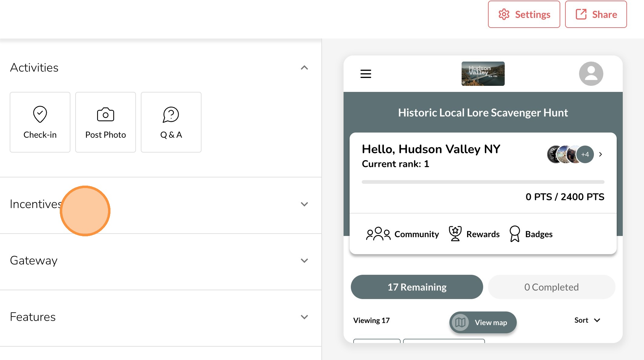Click the user profile avatar icon
Image resolution: width=644 pixels, height=360 pixels.
pyautogui.click(x=591, y=74)
